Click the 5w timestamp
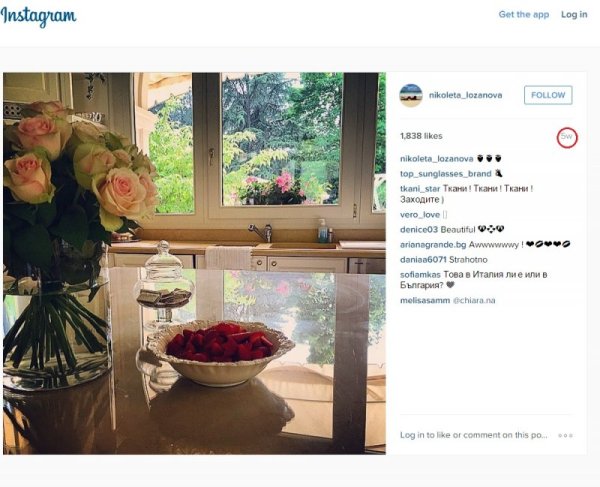This screenshot has width=600, height=487. (x=567, y=136)
